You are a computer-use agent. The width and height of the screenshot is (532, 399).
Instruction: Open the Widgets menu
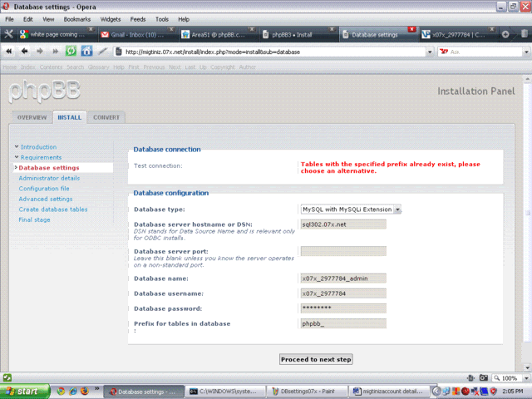111,19
